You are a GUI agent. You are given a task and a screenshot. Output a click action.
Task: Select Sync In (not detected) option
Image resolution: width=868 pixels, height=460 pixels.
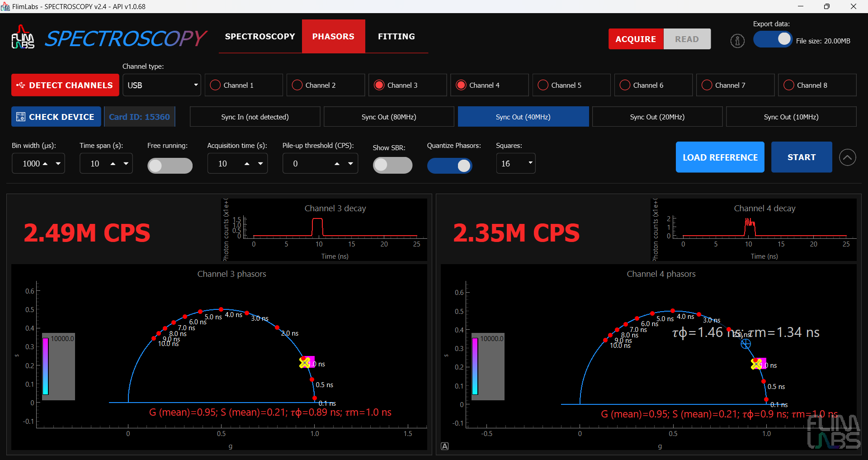255,117
